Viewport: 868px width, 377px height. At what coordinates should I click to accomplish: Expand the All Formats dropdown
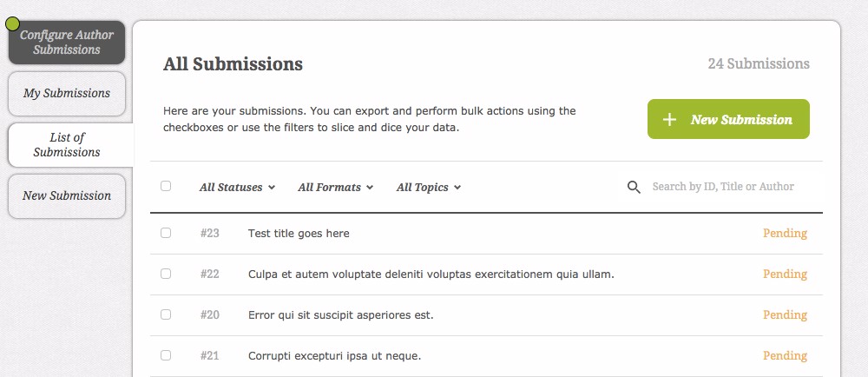click(335, 187)
